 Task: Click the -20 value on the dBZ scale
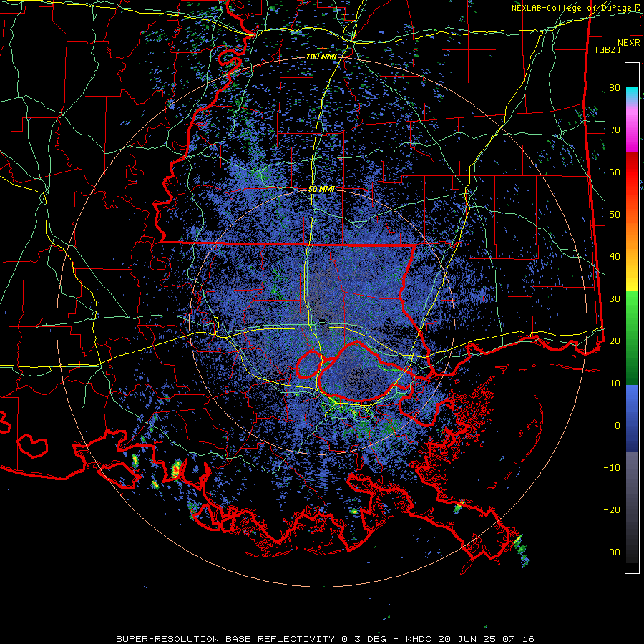[x=612, y=509]
